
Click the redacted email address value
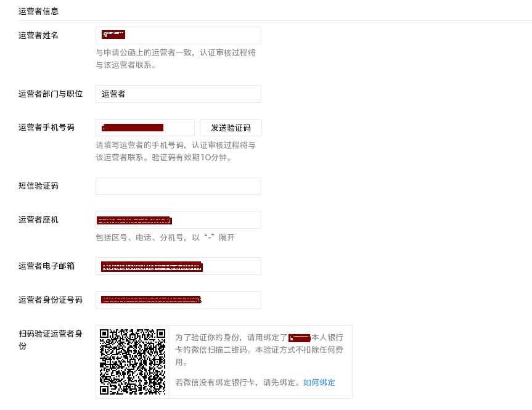pyautogui.click(x=151, y=266)
